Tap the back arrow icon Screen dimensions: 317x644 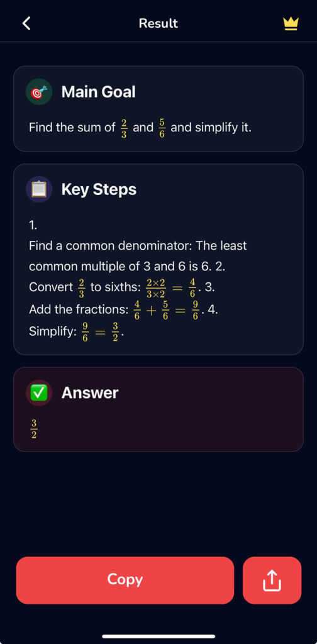point(26,23)
